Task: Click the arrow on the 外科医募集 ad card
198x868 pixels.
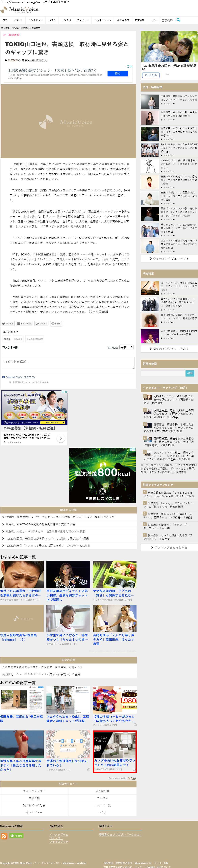Action: tap(61, 438)
